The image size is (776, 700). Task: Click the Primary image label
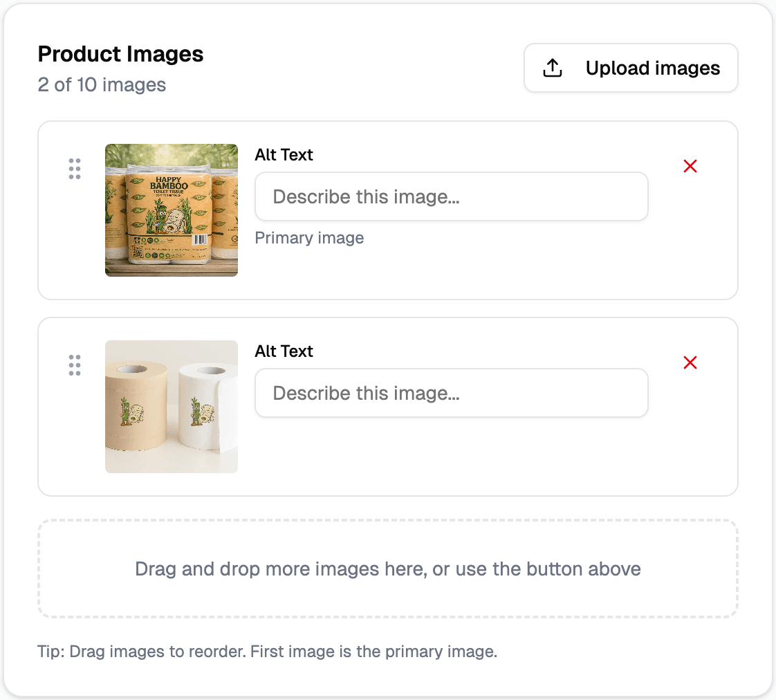[309, 238]
